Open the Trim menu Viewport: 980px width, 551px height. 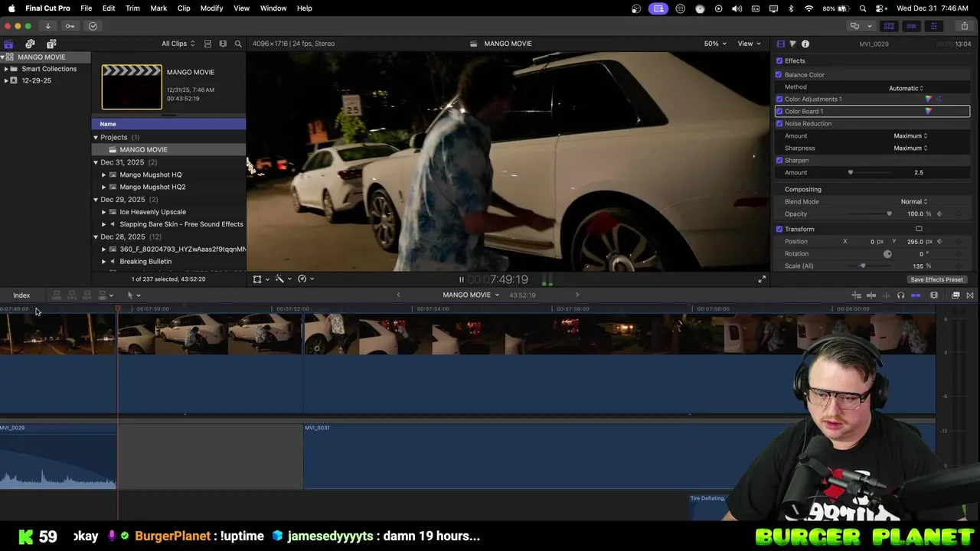tap(132, 8)
